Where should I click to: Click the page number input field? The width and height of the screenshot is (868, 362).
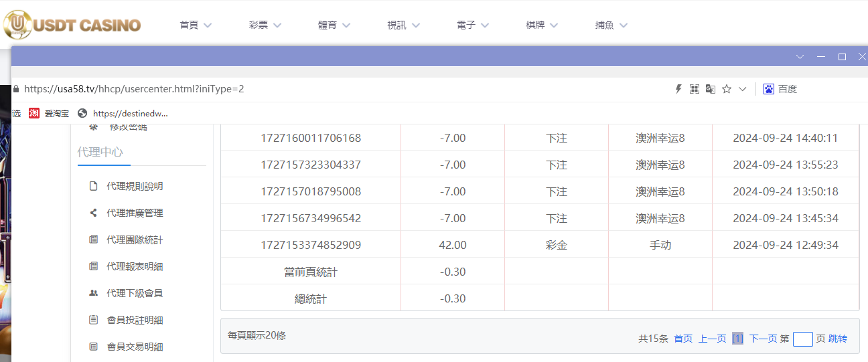[x=802, y=339]
